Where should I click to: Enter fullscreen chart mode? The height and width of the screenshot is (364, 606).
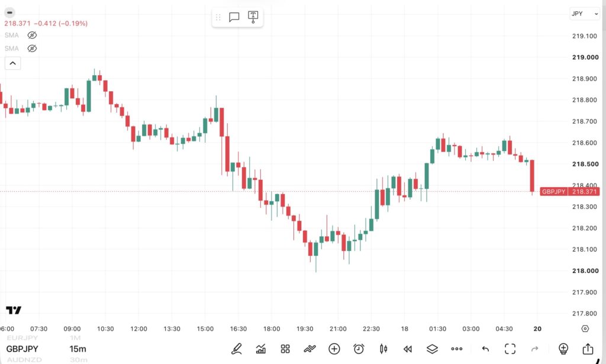[510, 349]
